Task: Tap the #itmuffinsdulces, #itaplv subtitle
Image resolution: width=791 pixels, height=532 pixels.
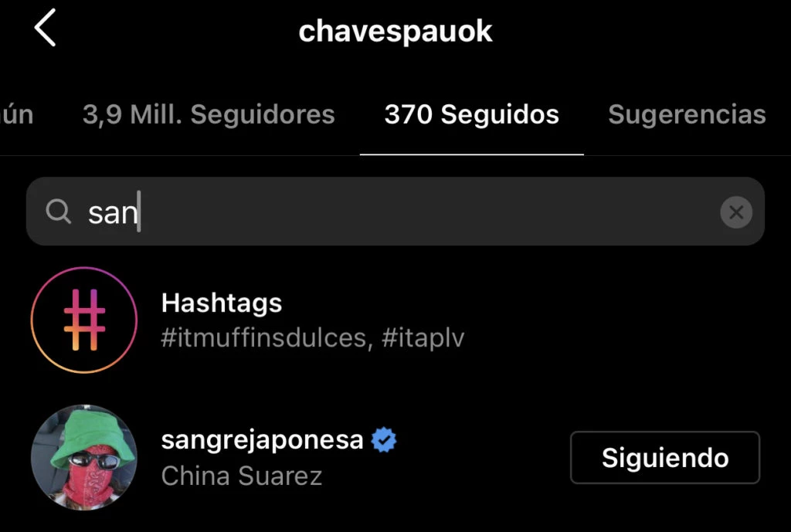Action: (x=312, y=337)
